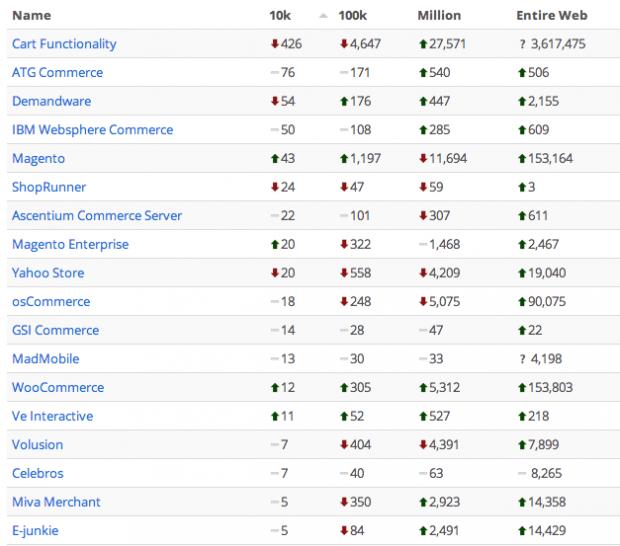The image size is (620, 546).
Task: Select the value 19,040 in Yahoo Store row
Action: click(x=547, y=273)
